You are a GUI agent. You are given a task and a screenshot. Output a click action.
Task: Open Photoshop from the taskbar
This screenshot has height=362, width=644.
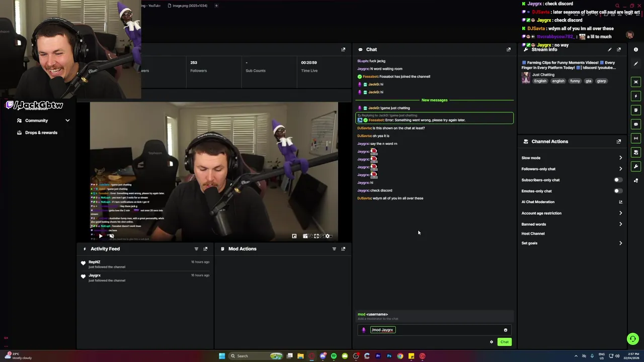(389, 356)
